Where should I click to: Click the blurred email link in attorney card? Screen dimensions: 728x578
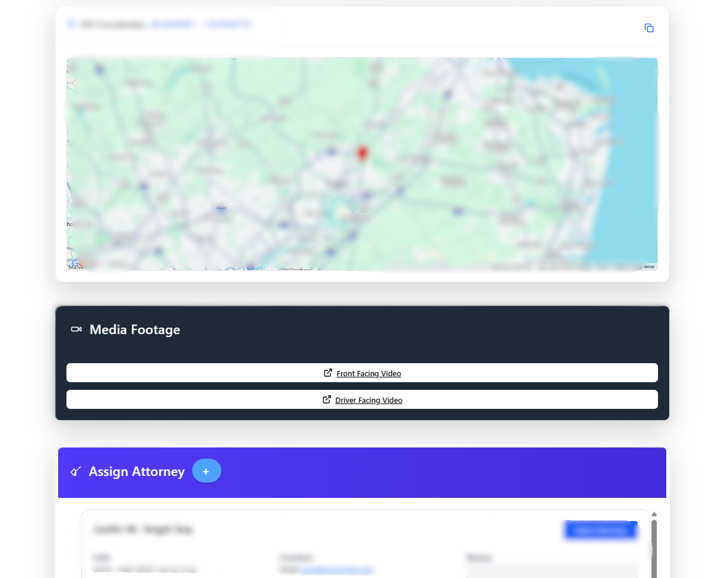point(337,570)
